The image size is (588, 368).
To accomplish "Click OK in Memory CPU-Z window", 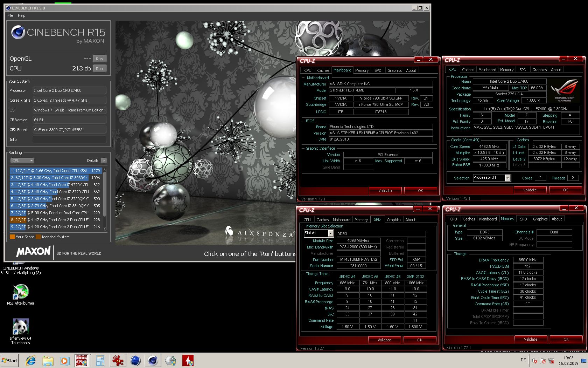I will (566, 339).
